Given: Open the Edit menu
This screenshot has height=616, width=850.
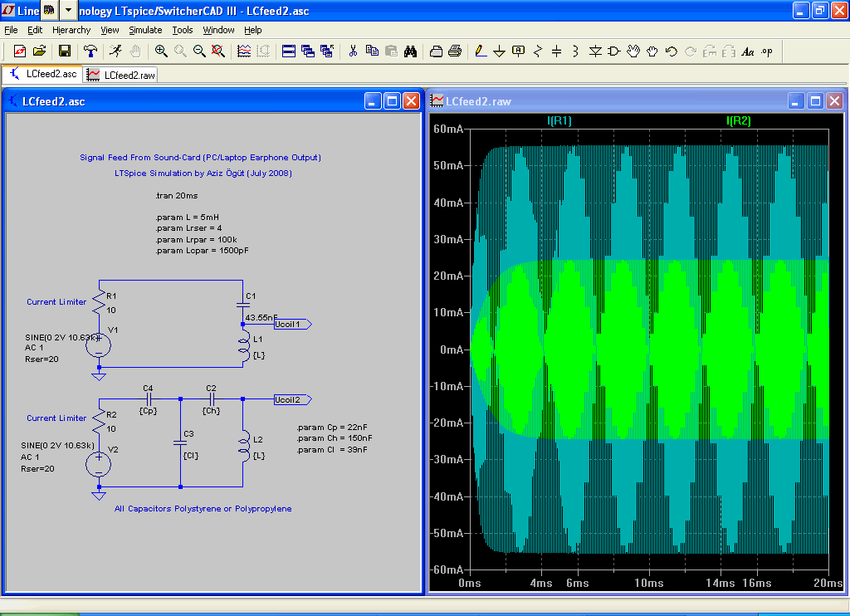Looking at the screenshot, I should [35, 30].
